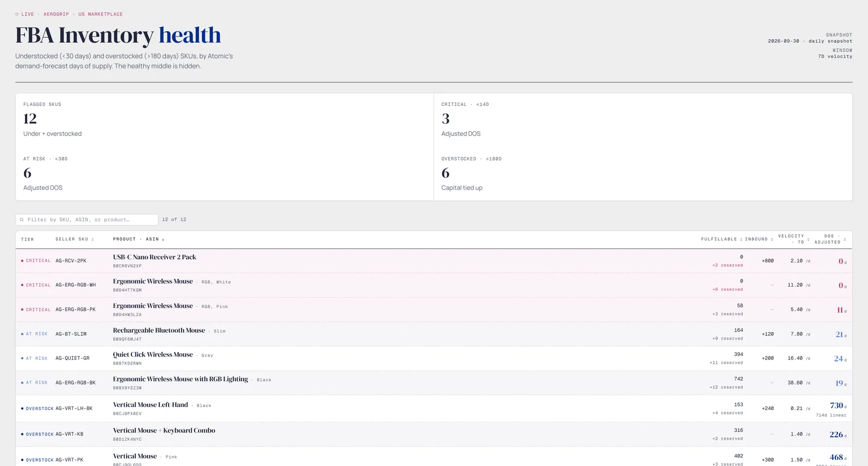Click the LIVE status indicator

pos(24,14)
